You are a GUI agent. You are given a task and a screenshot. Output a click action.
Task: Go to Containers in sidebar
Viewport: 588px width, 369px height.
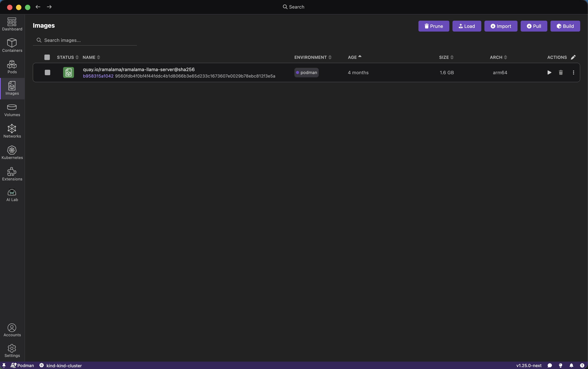pyautogui.click(x=12, y=46)
